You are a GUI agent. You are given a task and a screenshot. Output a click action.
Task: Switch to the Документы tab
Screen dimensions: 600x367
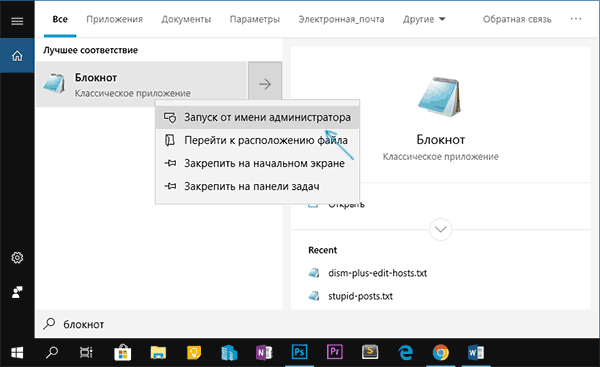pos(186,19)
